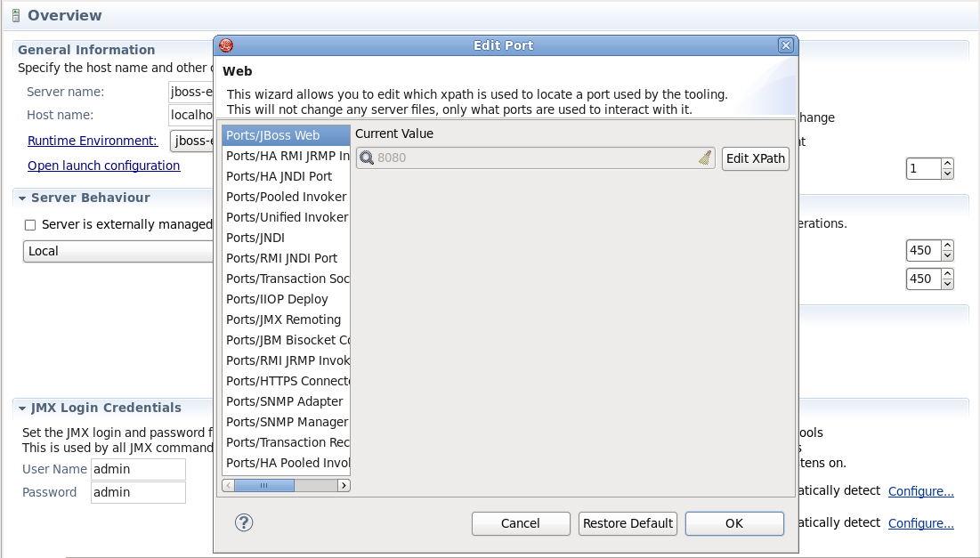
Task: Select Ports/RMI JNDI Port item
Action: point(287,259)
